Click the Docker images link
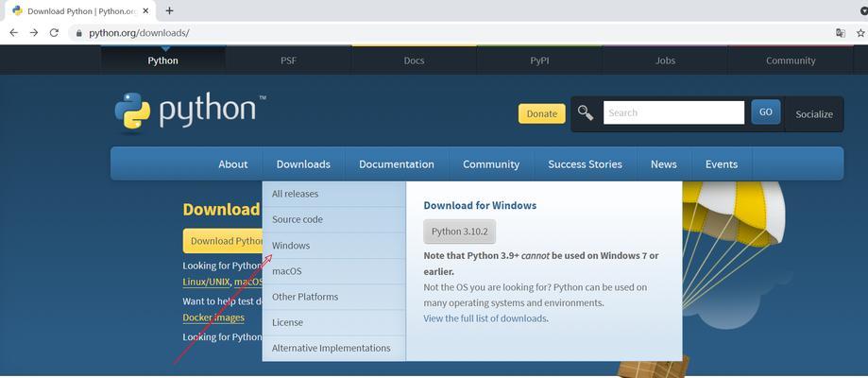 click(x=213, y=318)
